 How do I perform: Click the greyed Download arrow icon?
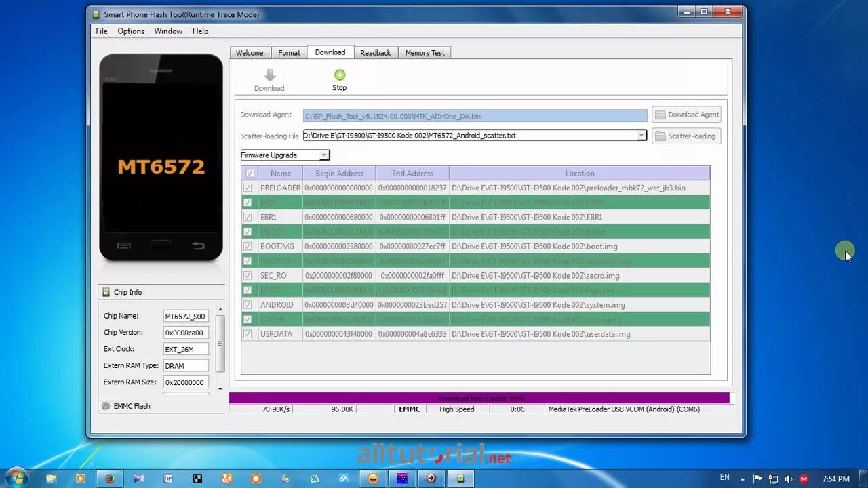pyautogui.click(x=270, y=75)
